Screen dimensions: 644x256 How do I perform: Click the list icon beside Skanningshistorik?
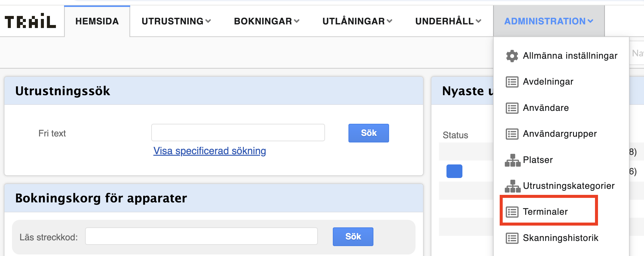point(512,238)
